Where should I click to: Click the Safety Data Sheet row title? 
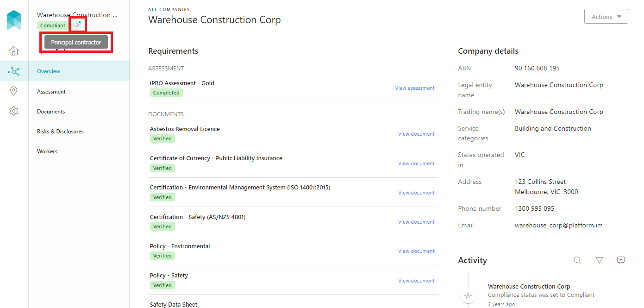(x=174, y=305)
